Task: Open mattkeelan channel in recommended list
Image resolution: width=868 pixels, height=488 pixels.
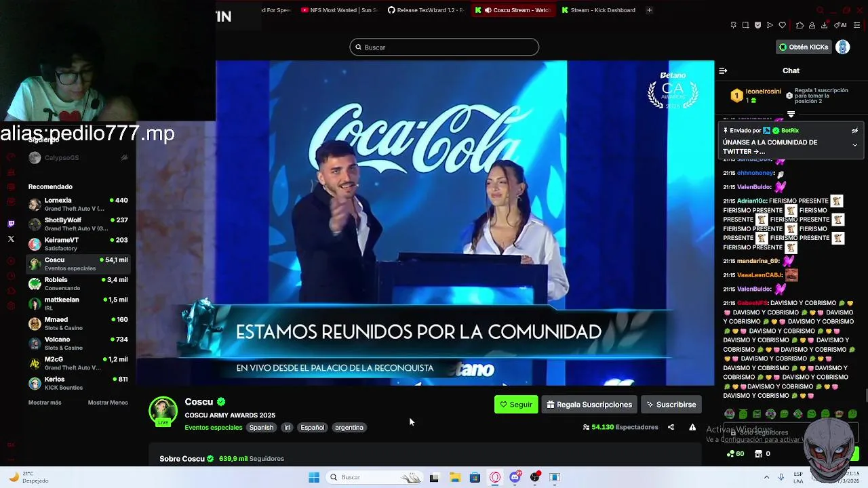Action: click(x=78, y=304)
